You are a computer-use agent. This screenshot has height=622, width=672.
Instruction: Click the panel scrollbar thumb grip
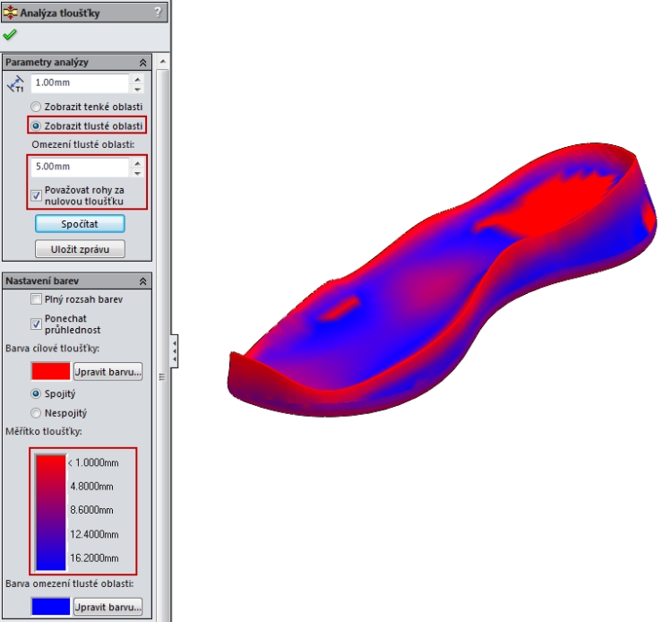tap(162, 376)
